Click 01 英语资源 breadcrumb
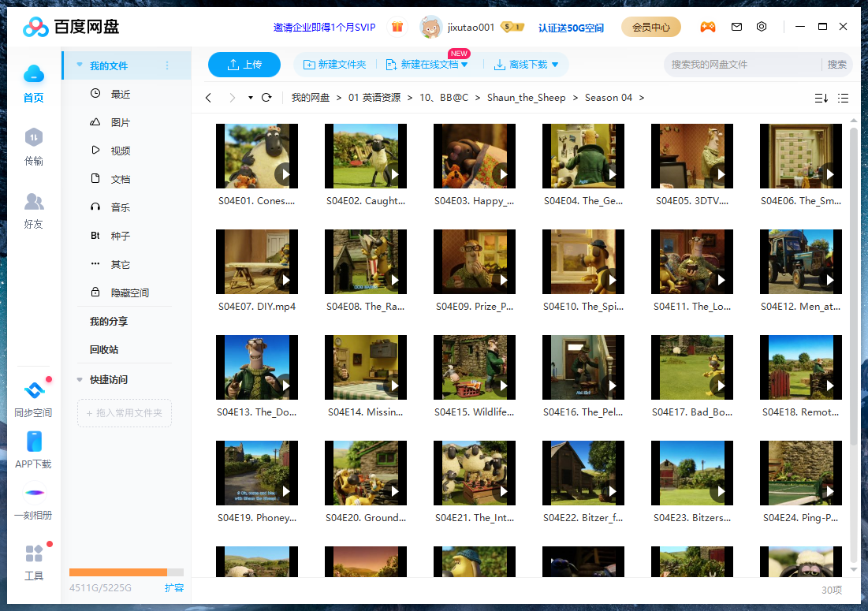Screen dimensions: 868x611 tap(374, 98)
